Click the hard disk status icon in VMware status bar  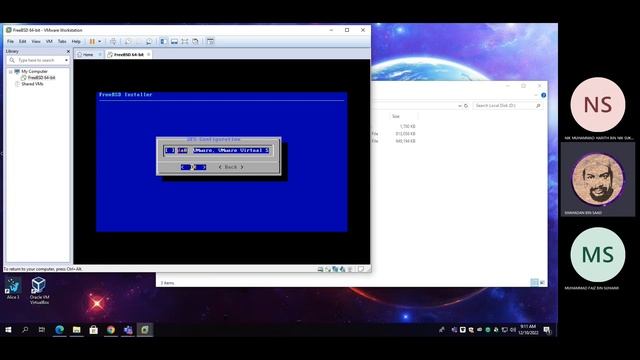click(320, 269)
